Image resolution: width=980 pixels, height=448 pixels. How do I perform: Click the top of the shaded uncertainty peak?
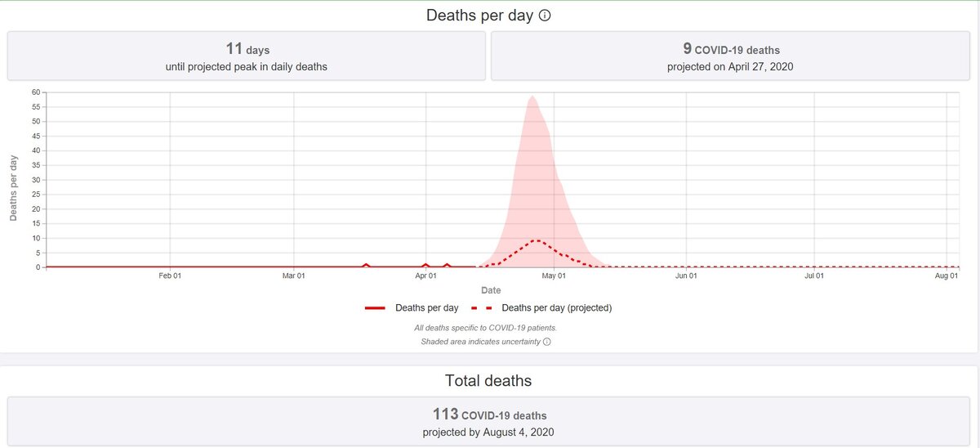532,96
